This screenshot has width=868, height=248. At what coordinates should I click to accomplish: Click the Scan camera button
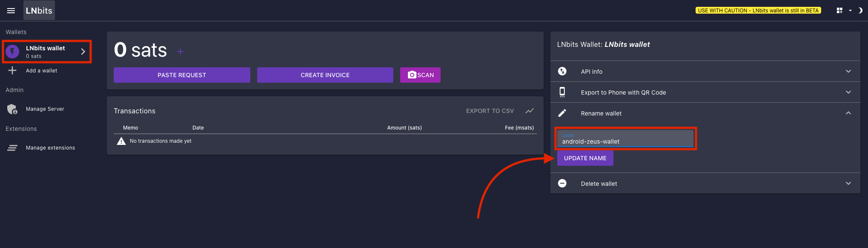pyautogui.click(x=420, y=75)
